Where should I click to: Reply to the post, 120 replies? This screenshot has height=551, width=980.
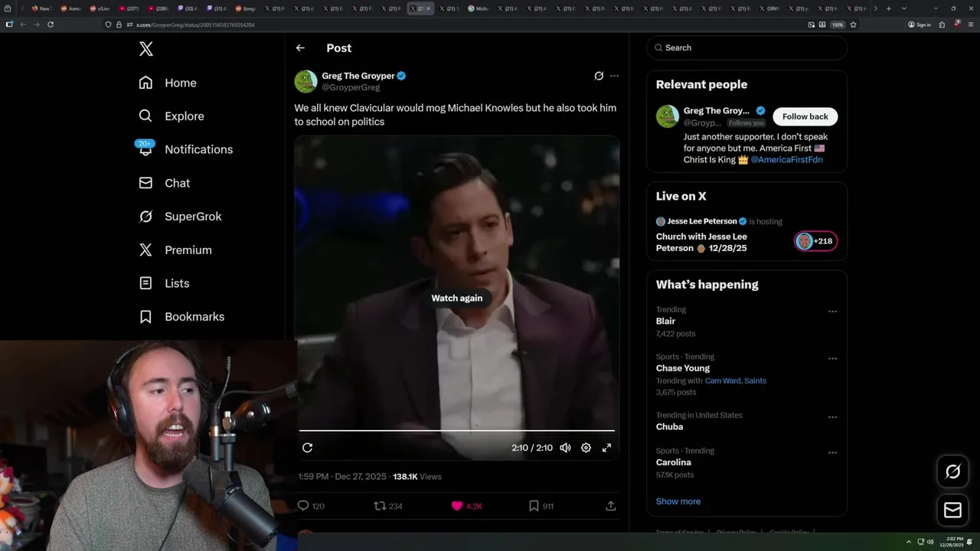click(x=311, y=506)
